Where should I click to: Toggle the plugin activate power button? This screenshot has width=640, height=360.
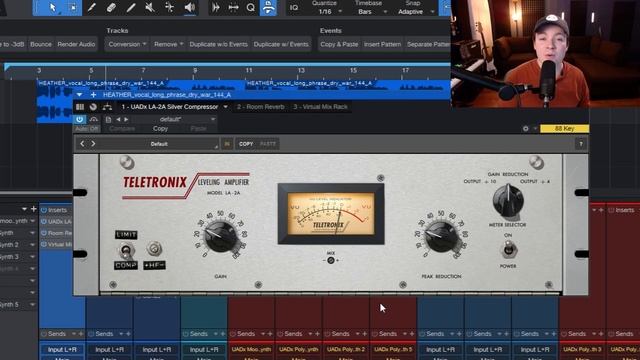[79, 119]
